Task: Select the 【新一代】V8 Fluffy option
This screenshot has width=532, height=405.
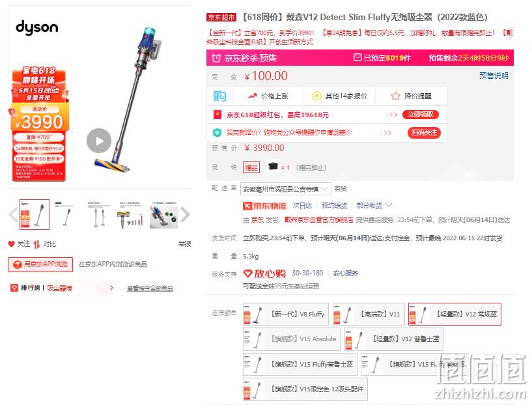Action: click(x=286, y=314)
